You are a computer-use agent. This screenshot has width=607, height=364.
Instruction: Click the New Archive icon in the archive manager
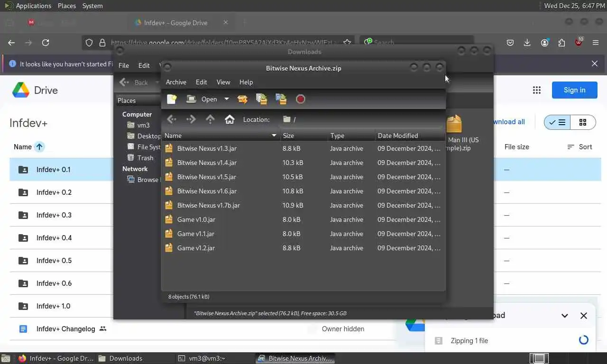[x=172, y=99]
